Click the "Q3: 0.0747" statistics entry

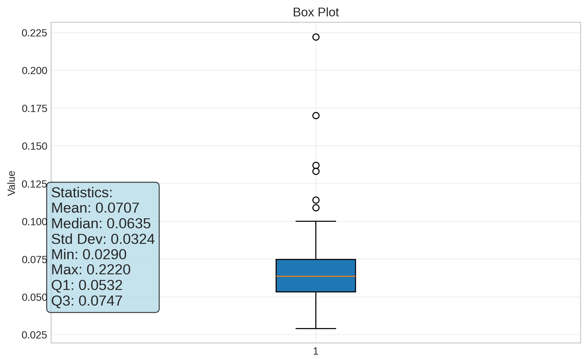[87, 301]
